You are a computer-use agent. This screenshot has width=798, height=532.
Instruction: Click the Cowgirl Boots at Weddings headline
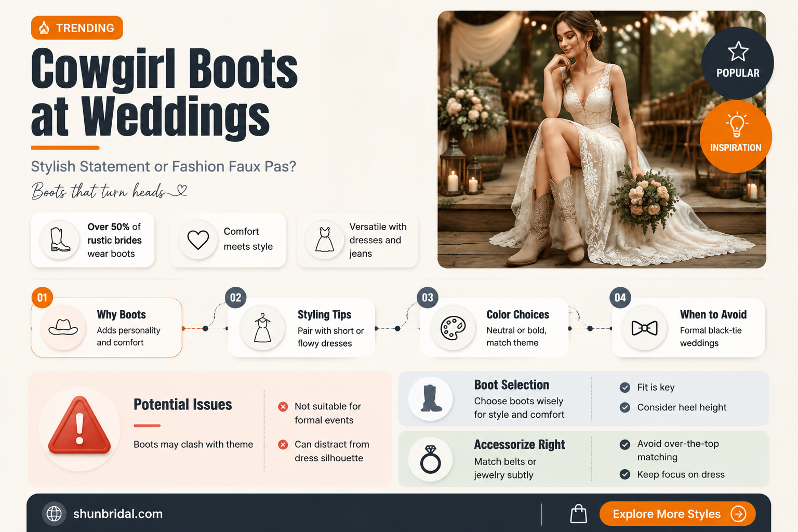coord(164,94)
